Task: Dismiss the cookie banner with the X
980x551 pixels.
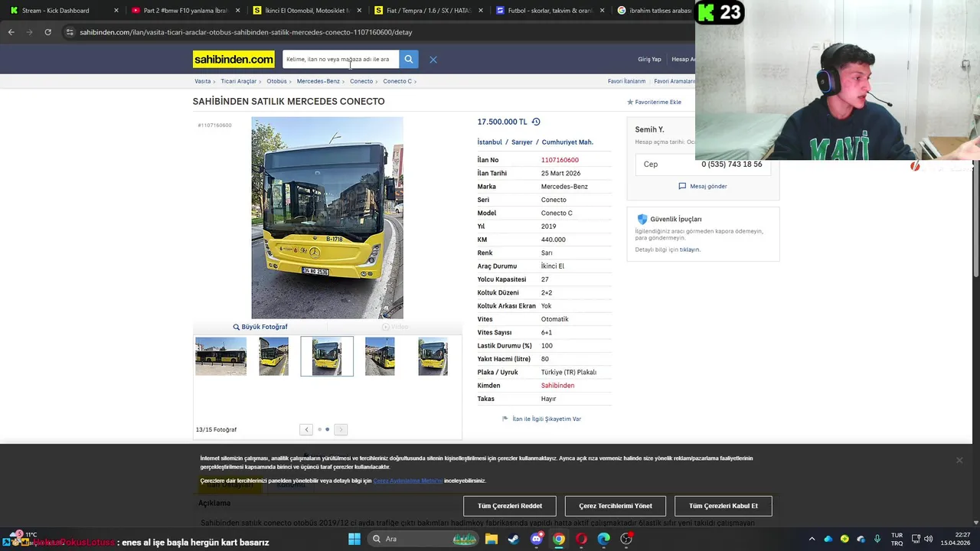Action: (x=959, y=460)
